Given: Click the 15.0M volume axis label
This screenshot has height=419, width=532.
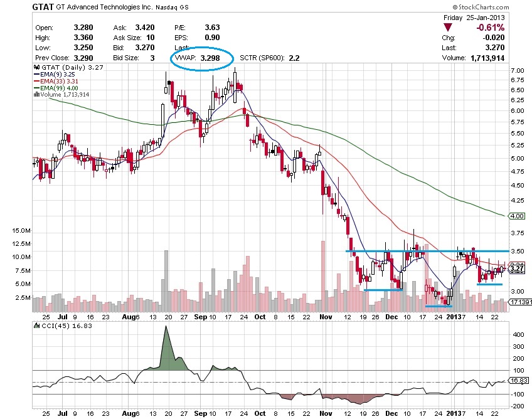Looking at the screenshot, I should coord(21,231).
